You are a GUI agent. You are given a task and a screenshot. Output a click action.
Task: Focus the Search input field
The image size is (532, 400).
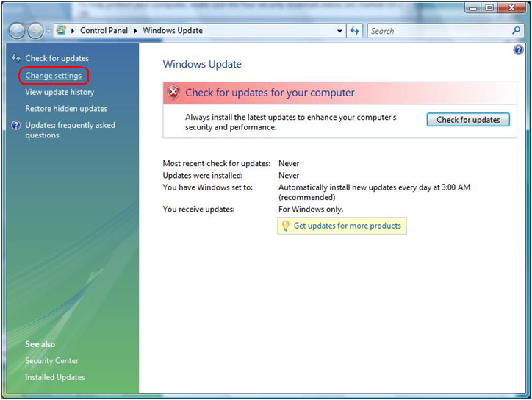pyautogui.click(x=440, y=31)
